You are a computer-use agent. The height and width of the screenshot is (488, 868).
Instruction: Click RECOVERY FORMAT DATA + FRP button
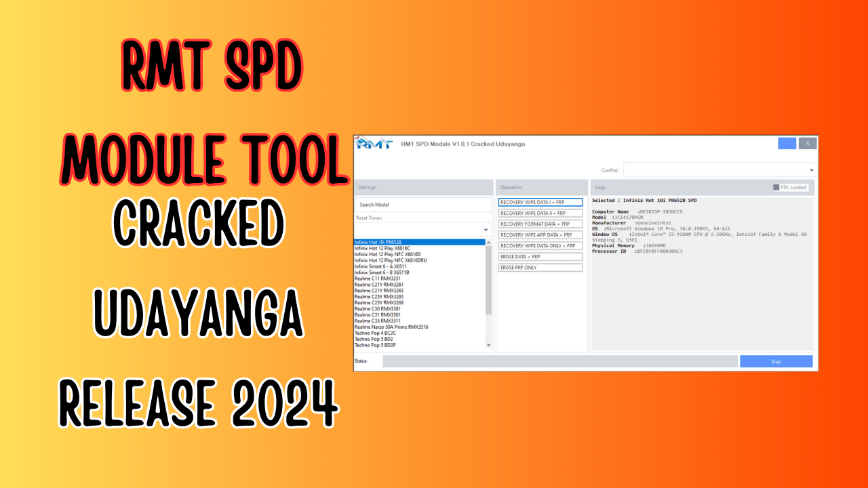click(x=540, y=224)
